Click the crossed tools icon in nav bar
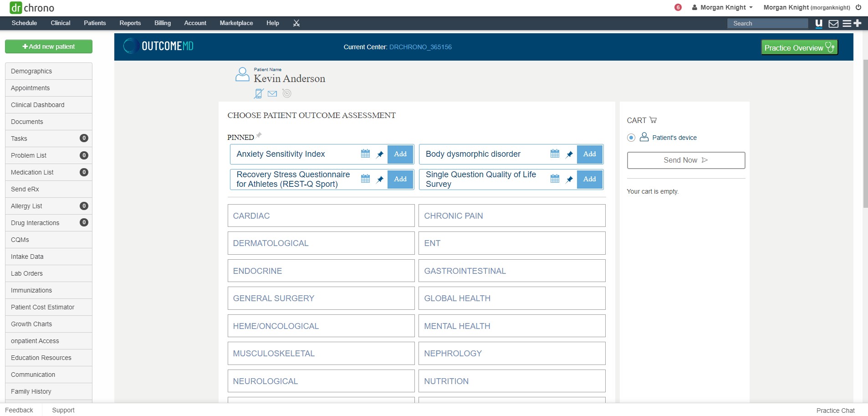The image size is (868, 416). pyautogui.click(x=296, y=23)
